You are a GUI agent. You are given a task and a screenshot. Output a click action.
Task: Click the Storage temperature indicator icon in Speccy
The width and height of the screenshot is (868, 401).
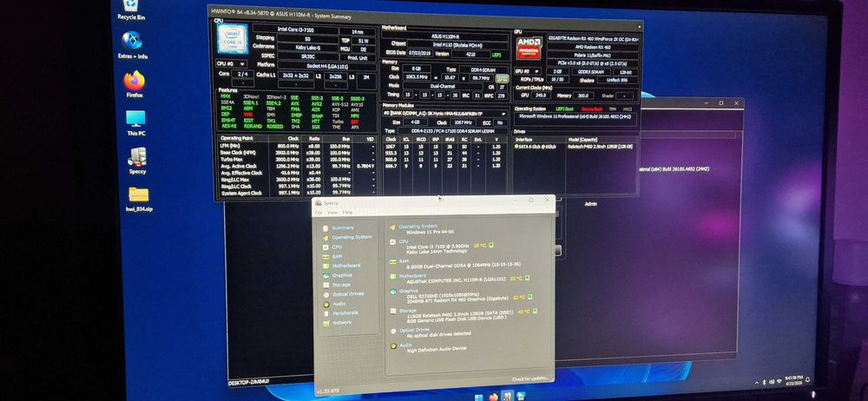click(x=535, y=312)
